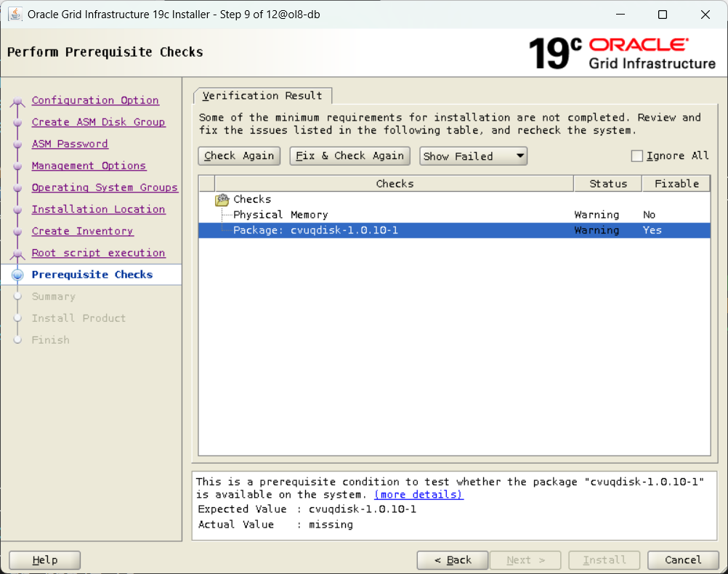Click the Cancel button

pyautogui.click(x=683, y=560)
